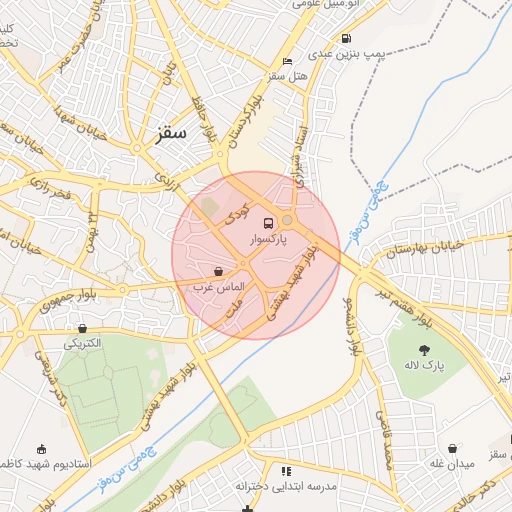Image resolution: width=512 pixels, height=512 pixels.
Task: Select the shopping basket icon at الماس غرب
Action: (218, 271)
